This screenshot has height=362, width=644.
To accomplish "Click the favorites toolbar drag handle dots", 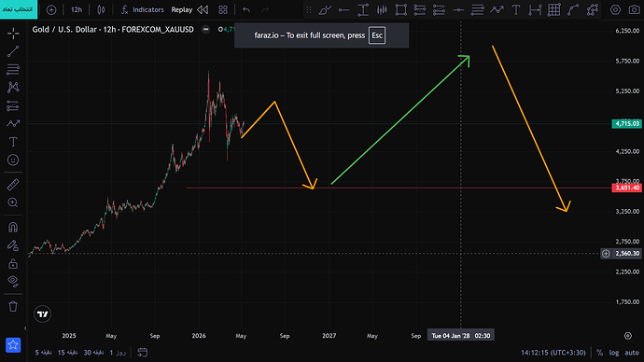I will pyautogui.click(x=309, y=10).
